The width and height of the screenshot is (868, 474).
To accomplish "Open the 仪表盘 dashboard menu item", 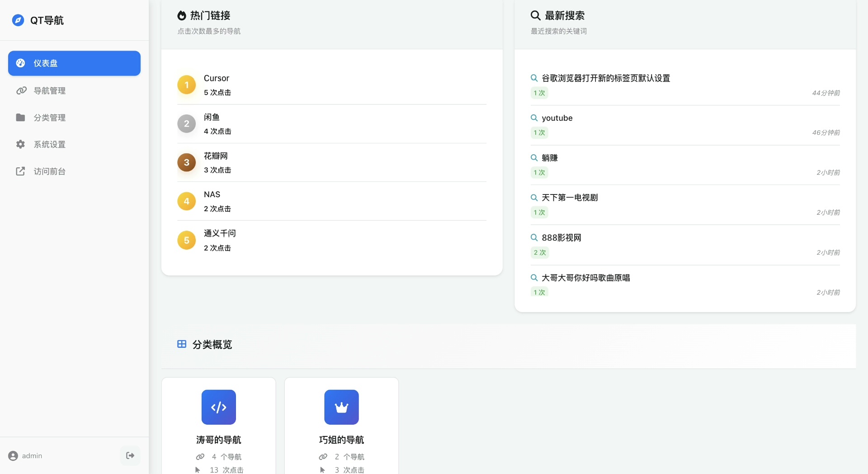I will pos(74,63).
